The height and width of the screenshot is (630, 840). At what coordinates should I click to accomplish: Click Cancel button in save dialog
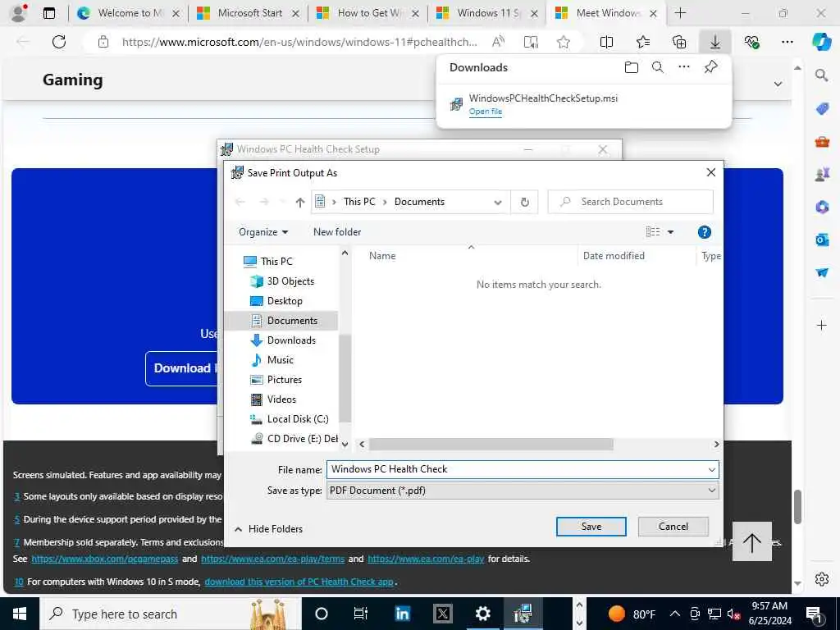[x=673, y=527]
